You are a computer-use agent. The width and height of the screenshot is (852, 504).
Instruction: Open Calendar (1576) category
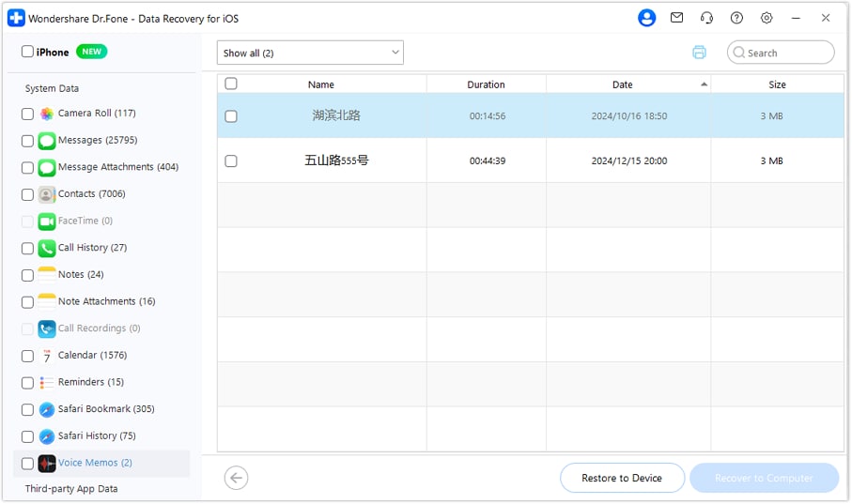[92, 355]
